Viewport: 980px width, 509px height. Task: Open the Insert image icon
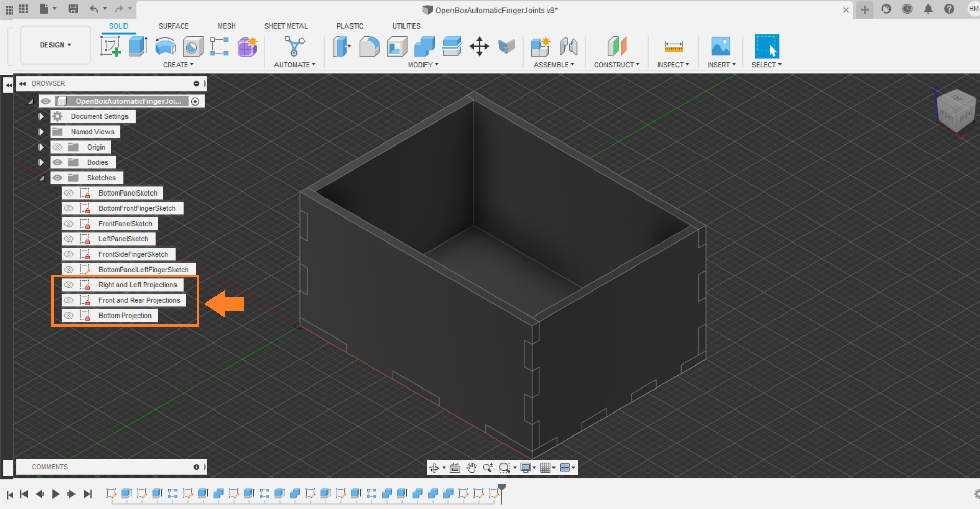[721, 46]
